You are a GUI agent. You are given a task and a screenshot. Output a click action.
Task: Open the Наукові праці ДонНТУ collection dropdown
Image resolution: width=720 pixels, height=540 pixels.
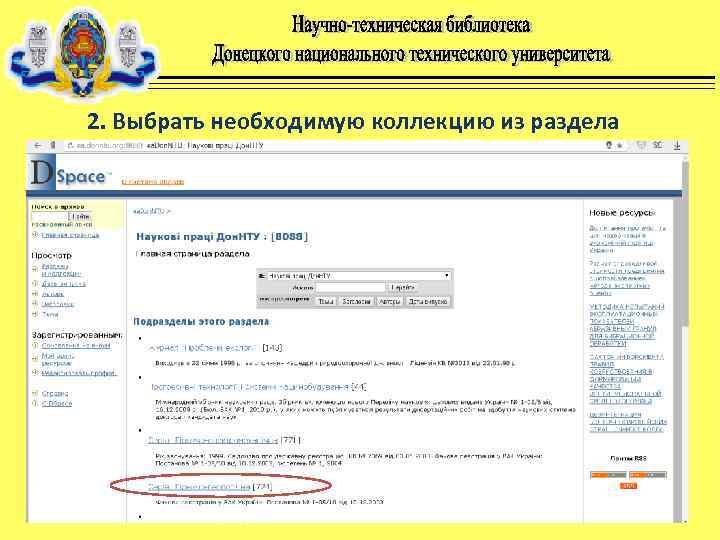pyautogui.click(x=358, y=276)
